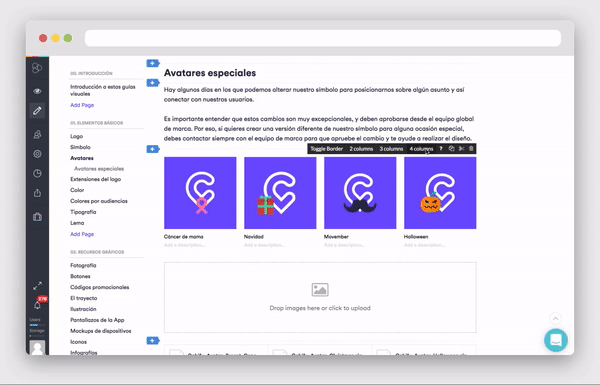Open the settings gear in sidebar
Viewport: 600px width, 385px height.
point(37,154)
